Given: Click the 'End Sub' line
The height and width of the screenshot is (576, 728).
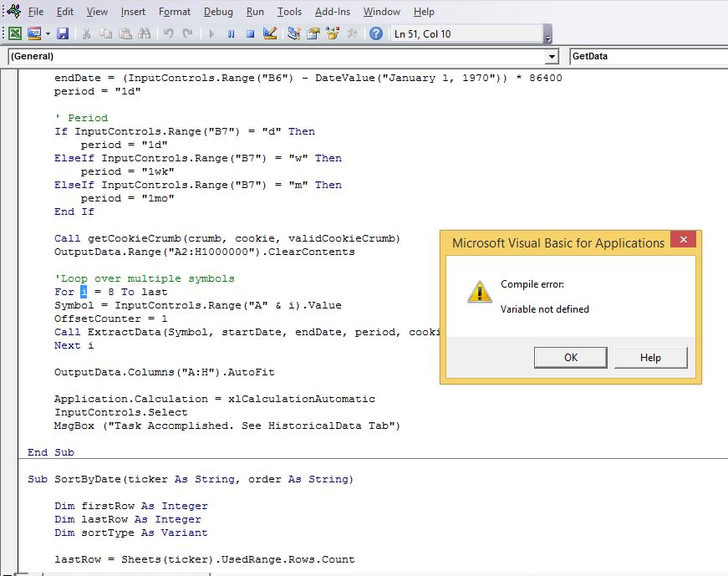Looking at the screenshot, I should (51, 452).
